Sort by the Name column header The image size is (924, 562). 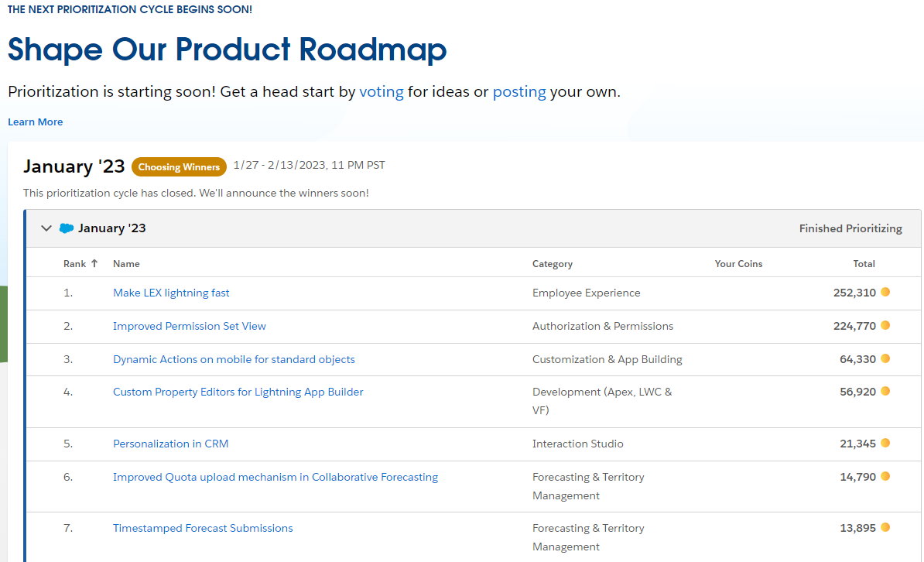126,264
